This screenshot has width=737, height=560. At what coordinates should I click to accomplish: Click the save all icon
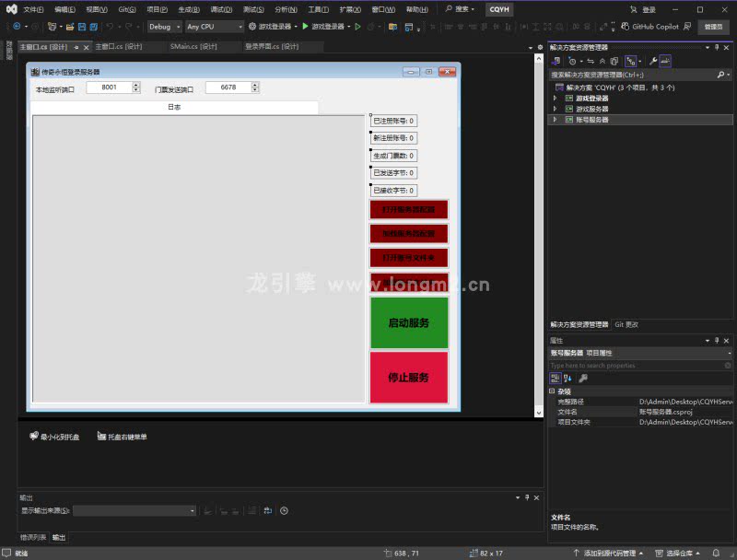pyautogui.click(x=94, y=27)
